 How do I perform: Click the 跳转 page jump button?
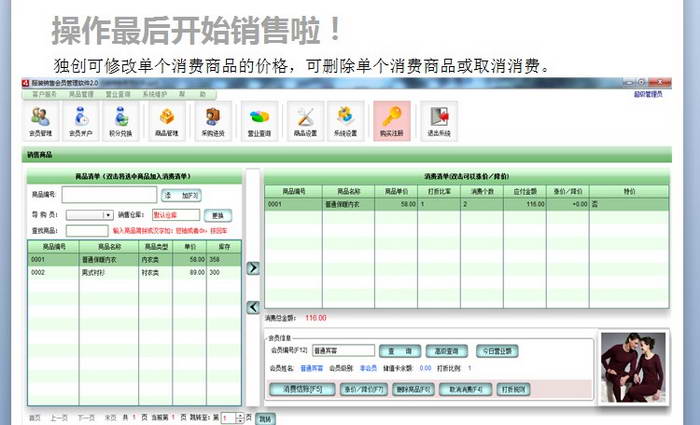tap(265, 419)
